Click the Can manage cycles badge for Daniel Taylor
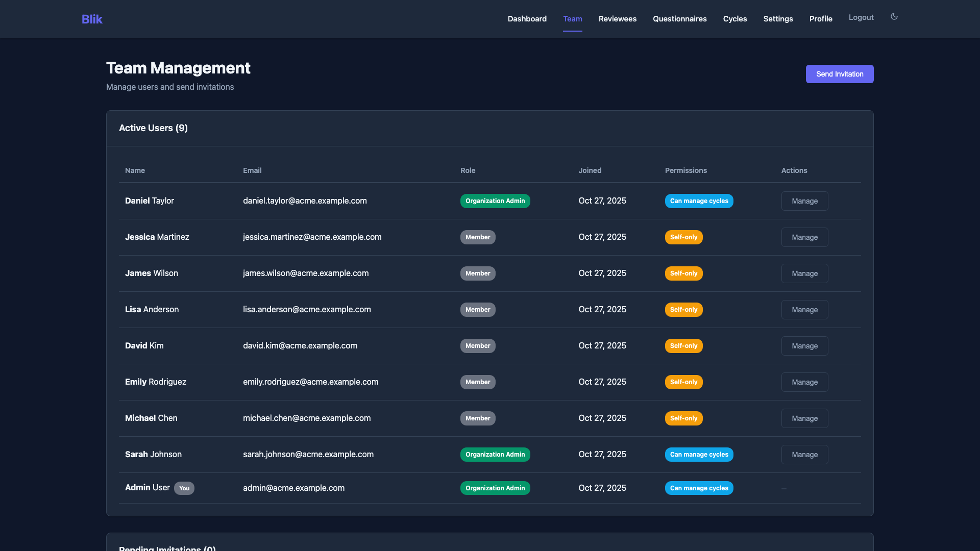The image size is (980, 551). [699, 201]
